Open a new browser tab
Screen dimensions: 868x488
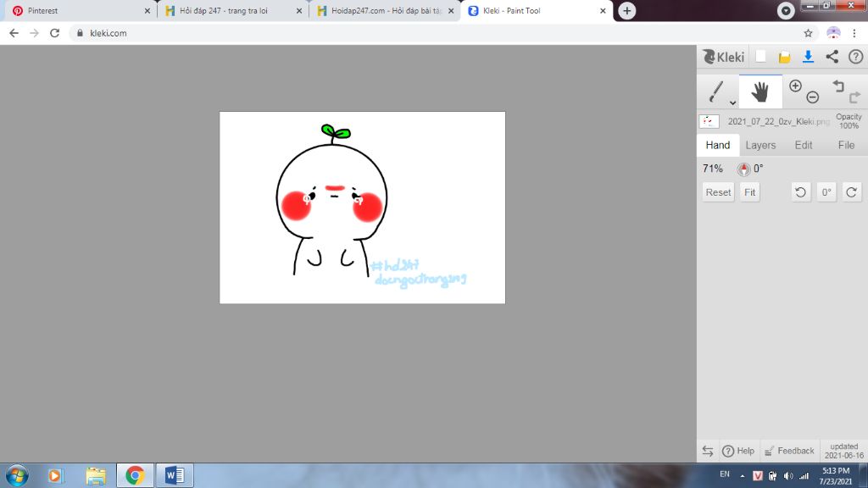(626, 10)
